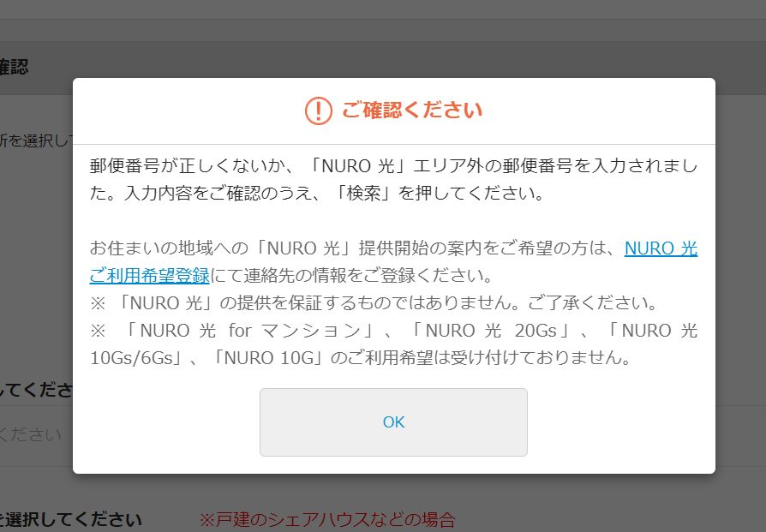Click the ご確認ください dialog title
766x532 pixels.
coord(412,110)
